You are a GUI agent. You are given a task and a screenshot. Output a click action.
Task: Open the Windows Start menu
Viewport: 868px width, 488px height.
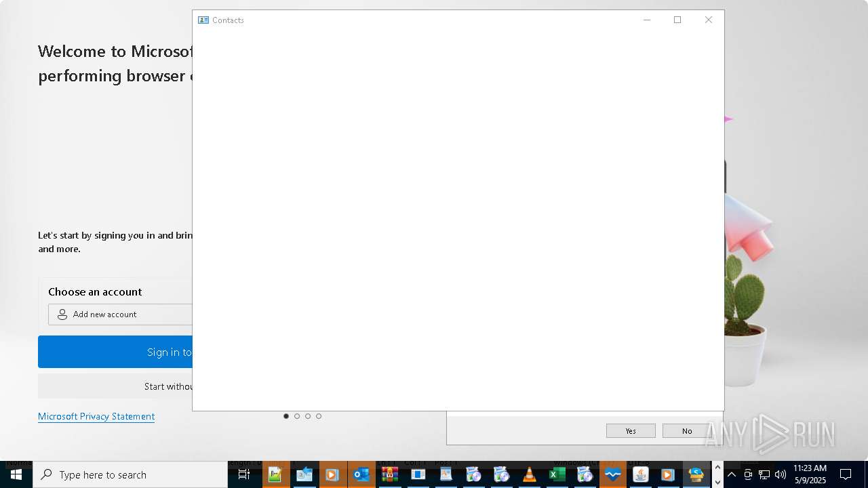16,474
